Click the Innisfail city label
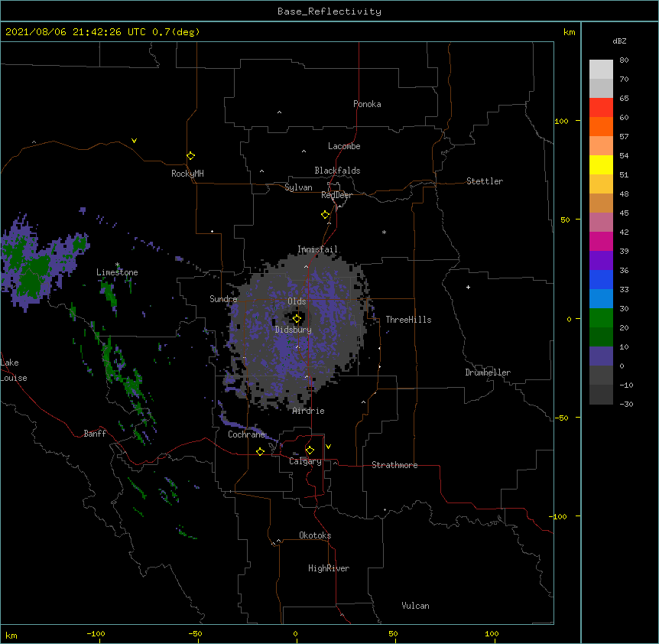 318,249
